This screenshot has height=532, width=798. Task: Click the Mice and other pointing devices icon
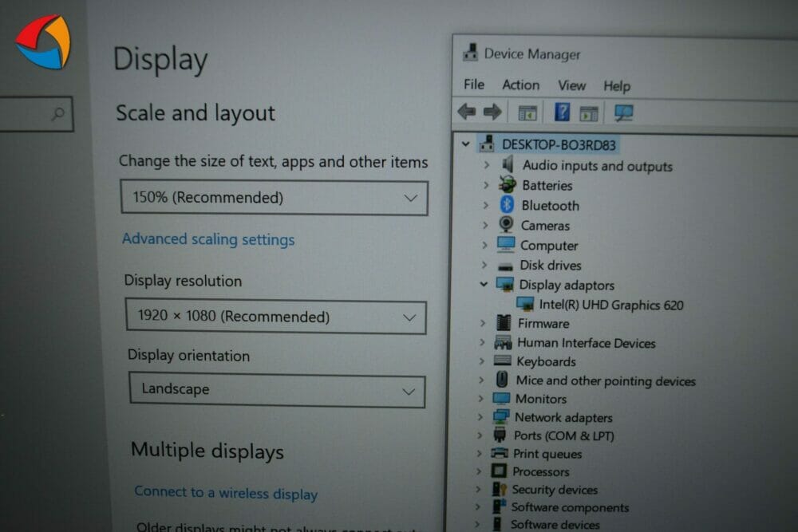coord(502,380)
